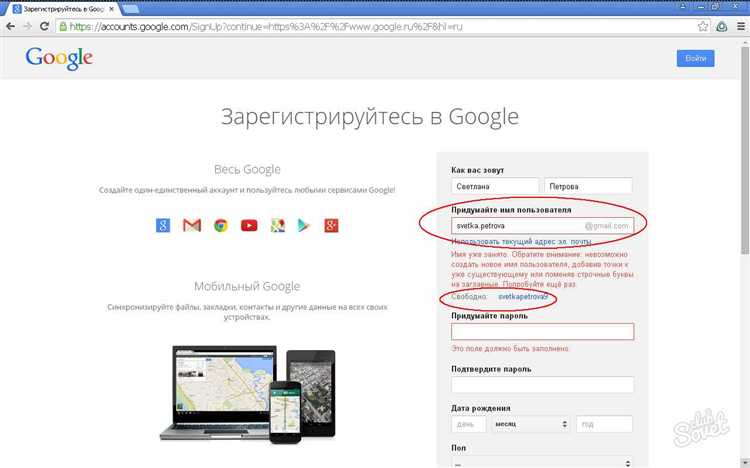This screenshot has width=750, height=468.
Task: Click the Google Play icon
Action: 304,225
